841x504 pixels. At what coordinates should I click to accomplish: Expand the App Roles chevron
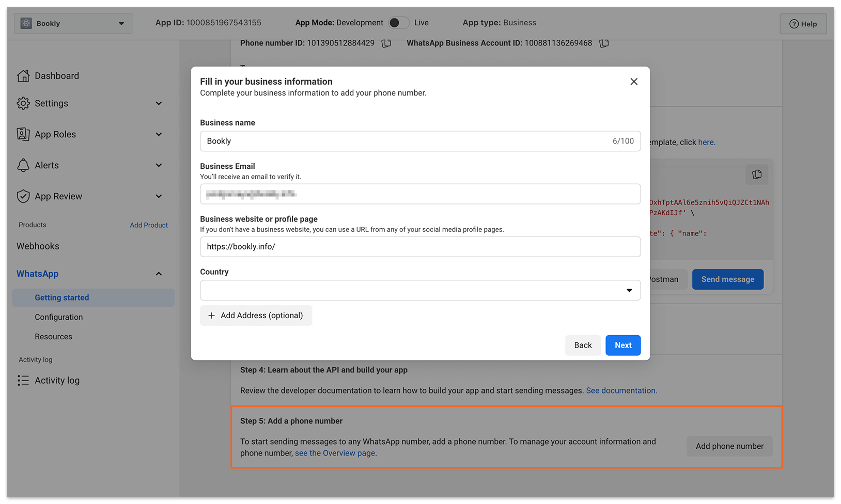pos(159,134)
